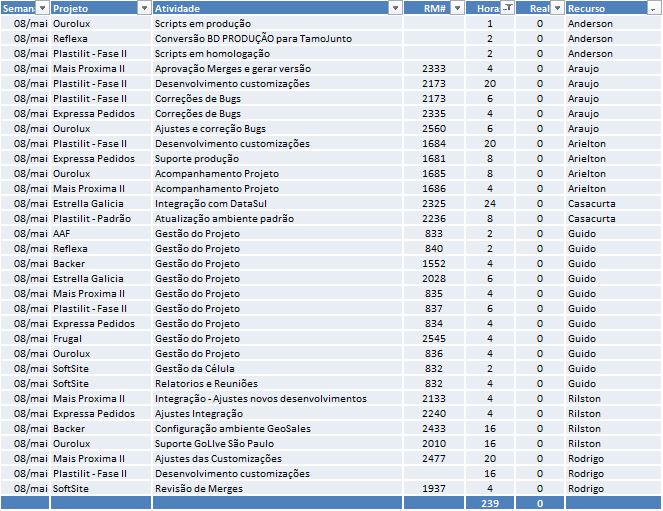
Task: Click RM# cell 2335
Action: coord(434,113)
